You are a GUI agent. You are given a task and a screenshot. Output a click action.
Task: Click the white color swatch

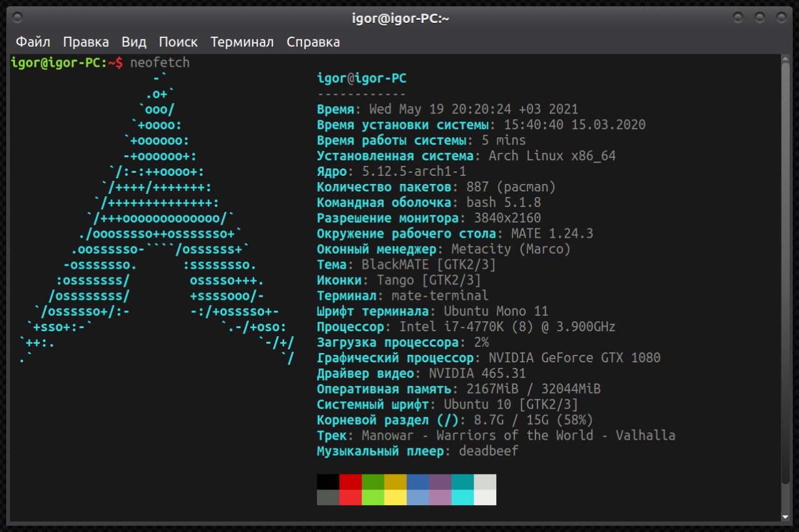(x=486, y=497)
